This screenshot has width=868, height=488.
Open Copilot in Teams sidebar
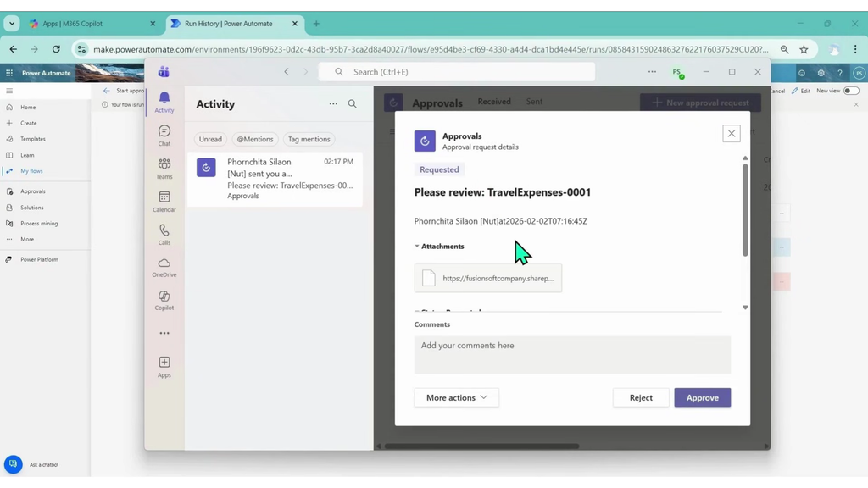point(164,301)
